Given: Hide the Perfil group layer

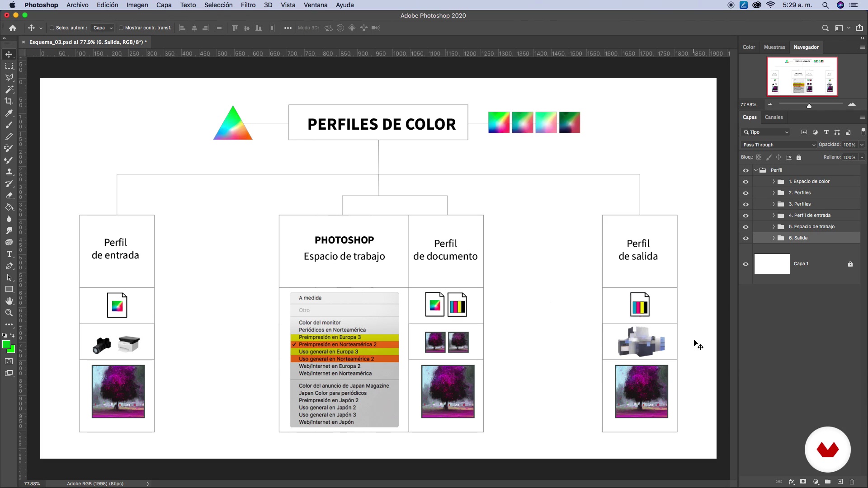Looking at the screenshot, I should click(746, 170).
